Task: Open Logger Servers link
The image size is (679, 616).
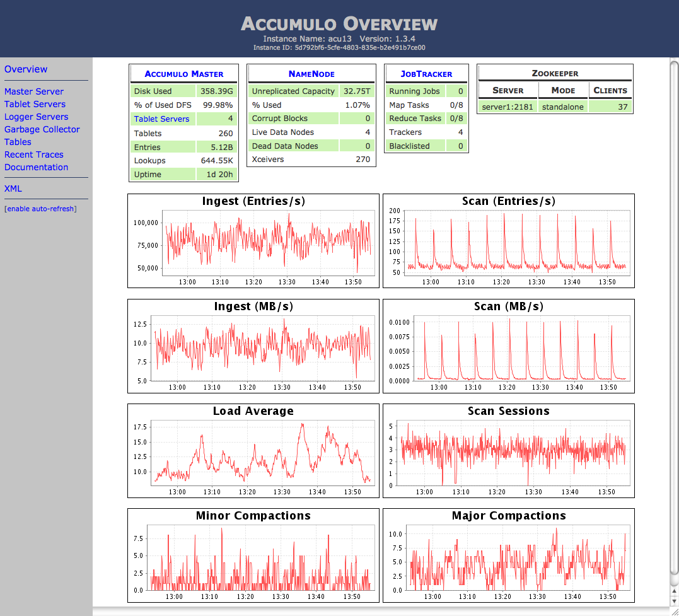Action: pos(36,117)
